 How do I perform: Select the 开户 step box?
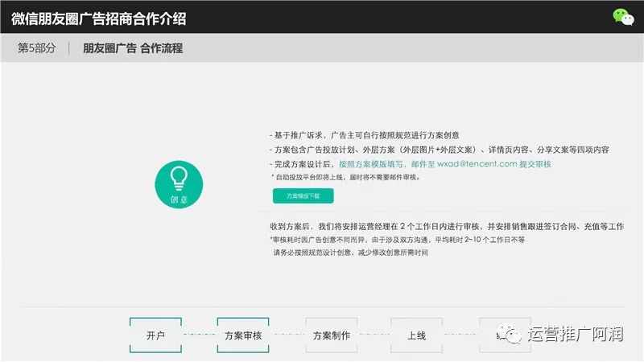pos(155,335)
